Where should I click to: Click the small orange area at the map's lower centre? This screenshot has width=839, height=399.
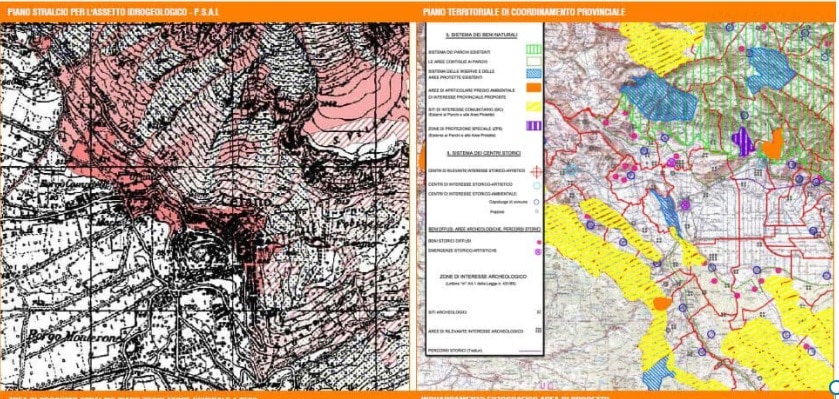pyautogui.click(x=662, y=303)
